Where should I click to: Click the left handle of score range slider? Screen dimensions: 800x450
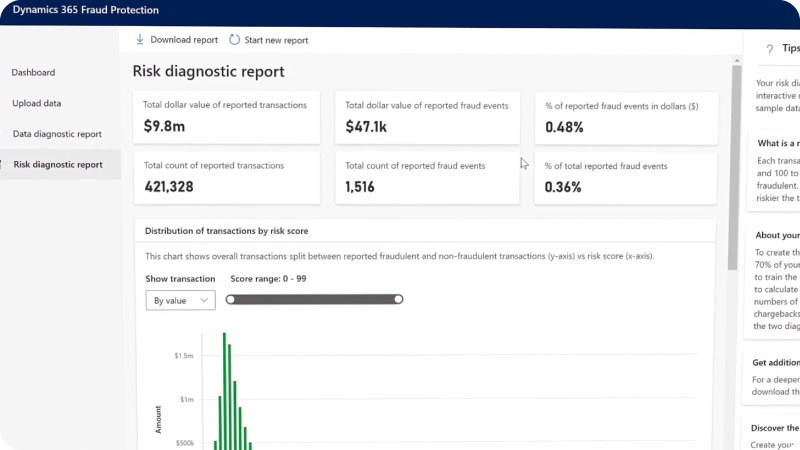(x=230, y=299)
